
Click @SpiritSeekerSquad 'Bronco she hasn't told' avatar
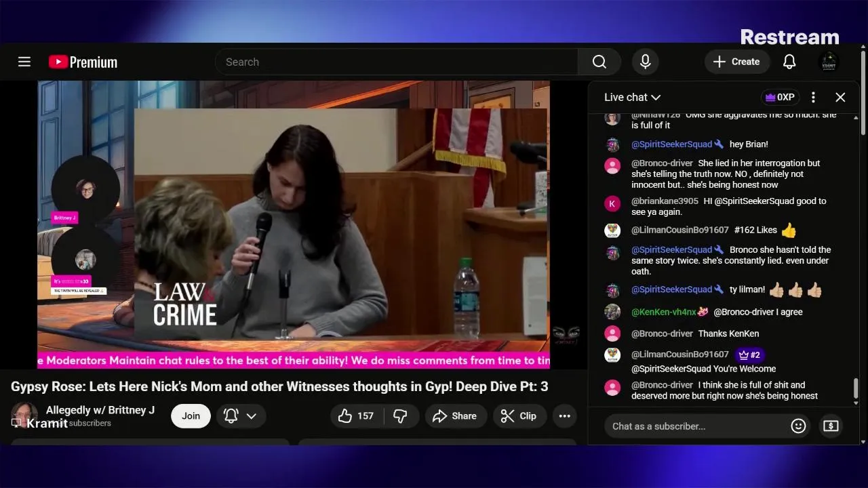click(612, 253)
